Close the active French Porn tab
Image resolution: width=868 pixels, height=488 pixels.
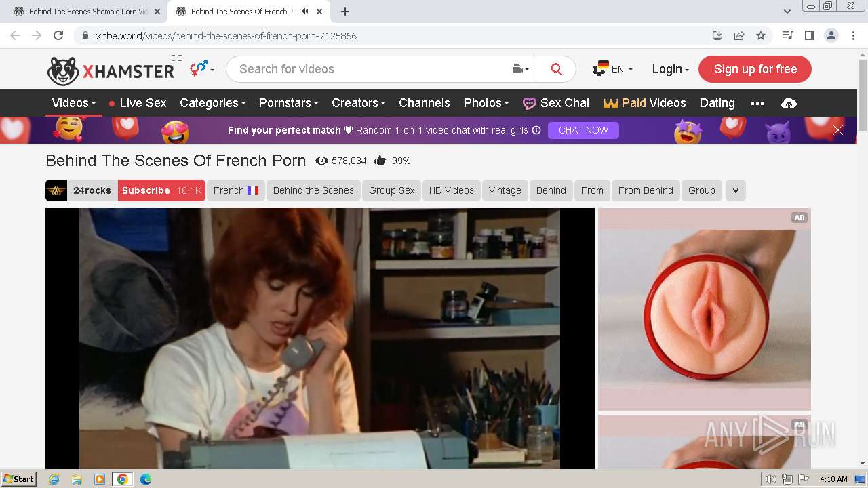point(320,12)
